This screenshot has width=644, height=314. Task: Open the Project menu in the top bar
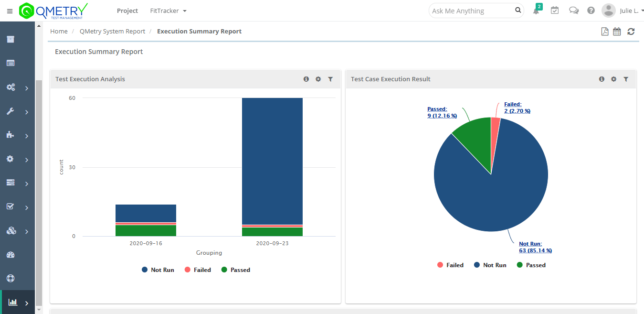click(x=127, y=10)
